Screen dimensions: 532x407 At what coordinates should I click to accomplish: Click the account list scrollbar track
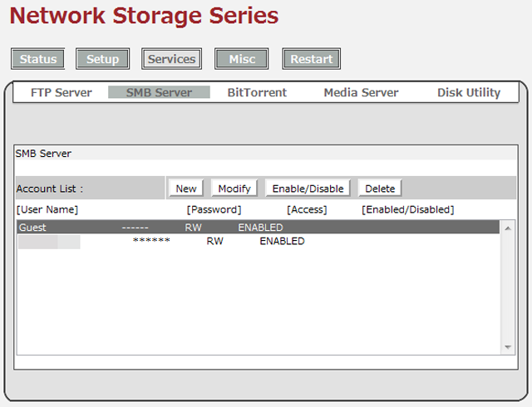coord(508,291)
